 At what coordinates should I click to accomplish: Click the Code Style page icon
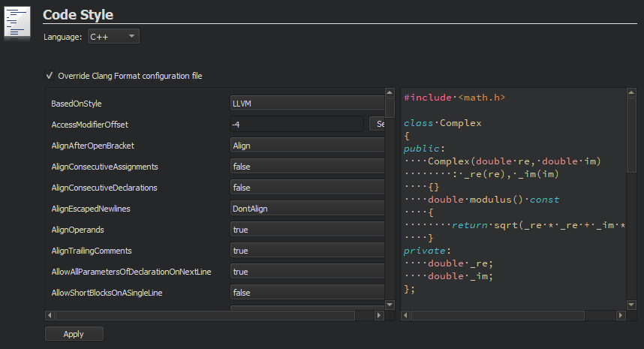pos(17,22)
